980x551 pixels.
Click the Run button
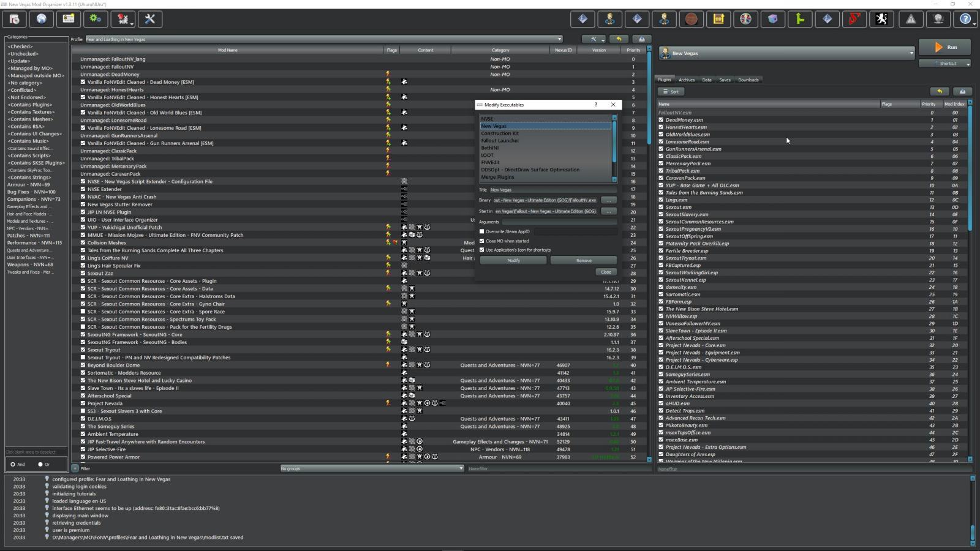point(945,47)
